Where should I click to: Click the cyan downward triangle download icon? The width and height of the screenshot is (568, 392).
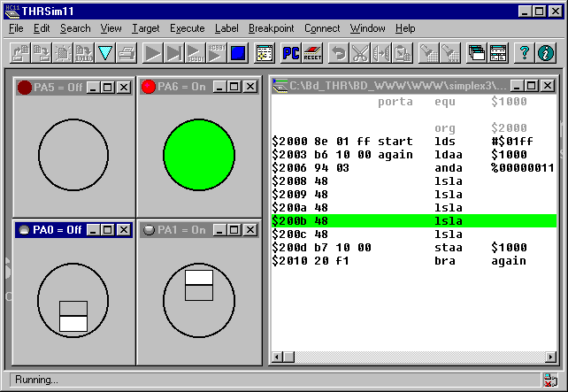pyautogui.click(x=105, y=53)
